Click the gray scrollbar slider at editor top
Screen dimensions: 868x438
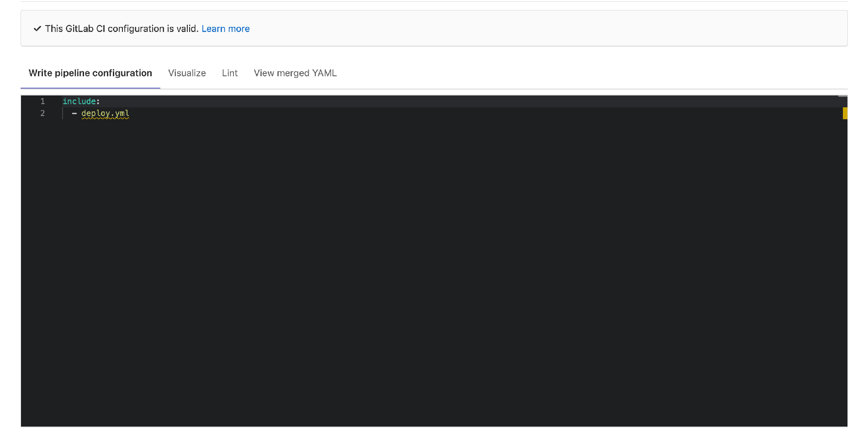pyautogui.click(x=842, y=96)
